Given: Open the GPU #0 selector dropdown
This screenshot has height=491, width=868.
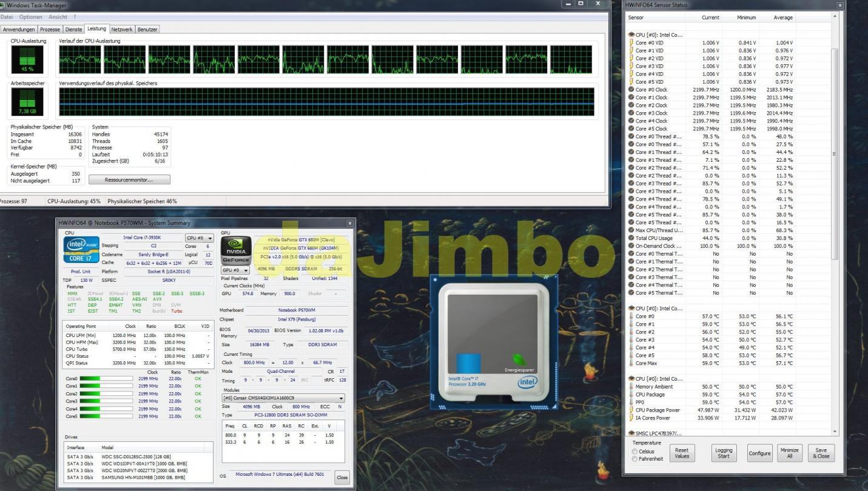Looking at the screenshot, I should 235,270.
